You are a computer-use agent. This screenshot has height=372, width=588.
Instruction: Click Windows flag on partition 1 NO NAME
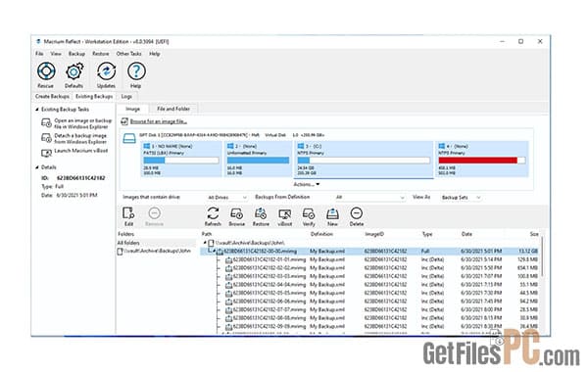(147, 146)
